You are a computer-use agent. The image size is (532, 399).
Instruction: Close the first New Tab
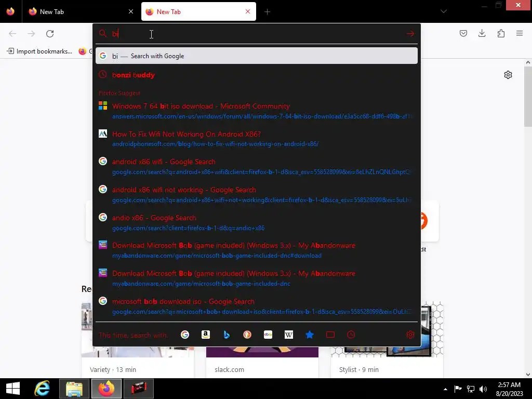[131, 11]
